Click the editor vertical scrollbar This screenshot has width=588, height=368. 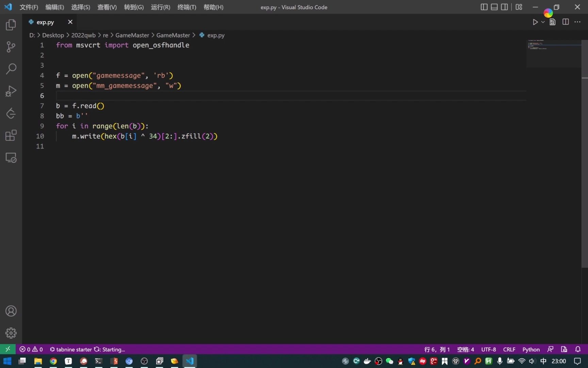click(585, 153)
